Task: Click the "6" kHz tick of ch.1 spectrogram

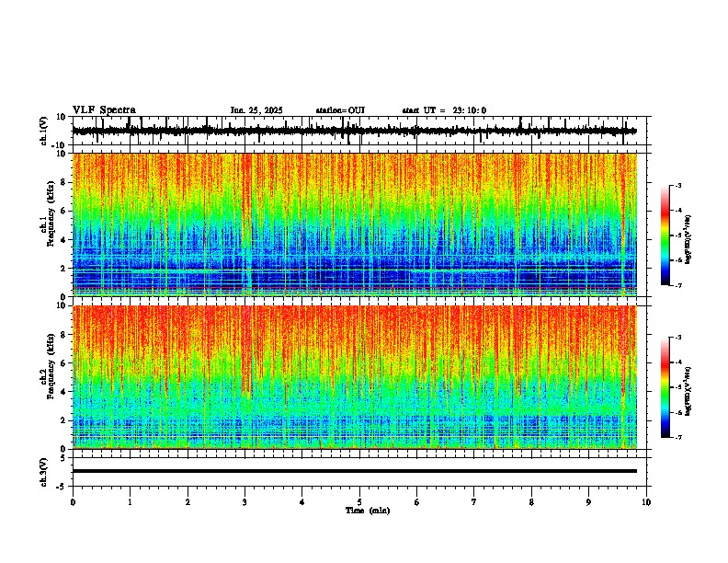Action: (64, 211)
